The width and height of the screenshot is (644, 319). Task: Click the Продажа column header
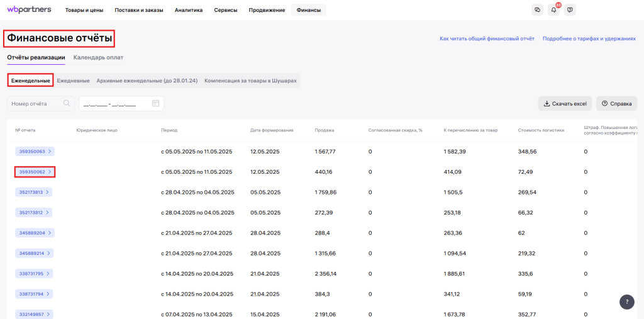325,130
